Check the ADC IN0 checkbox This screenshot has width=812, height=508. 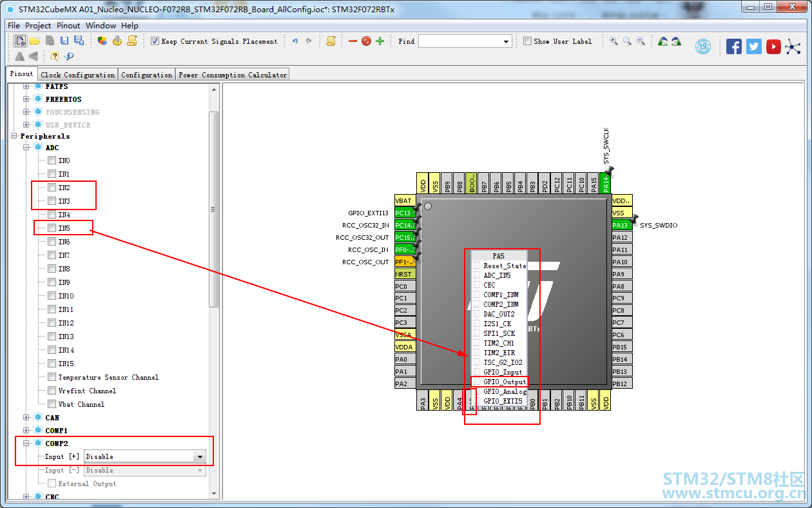(x=52, y=161)
